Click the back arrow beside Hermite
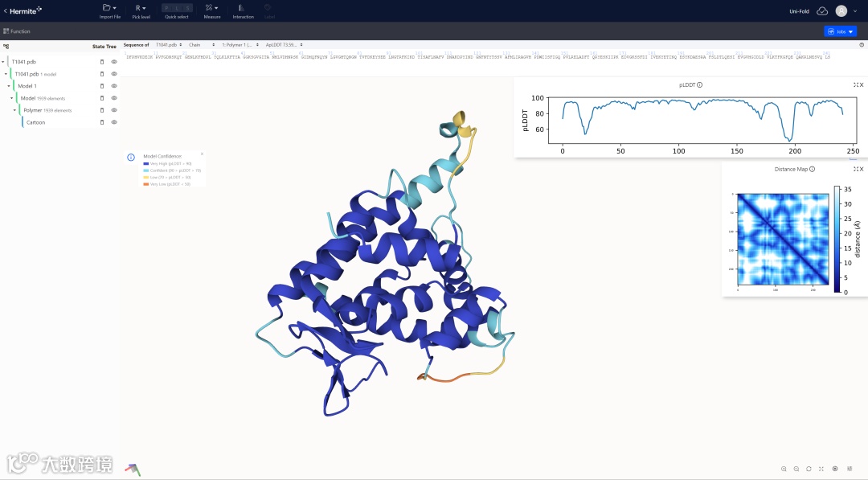Image resolution: width=868 pixels, height=480 pixels. click(x=5, y=11)
